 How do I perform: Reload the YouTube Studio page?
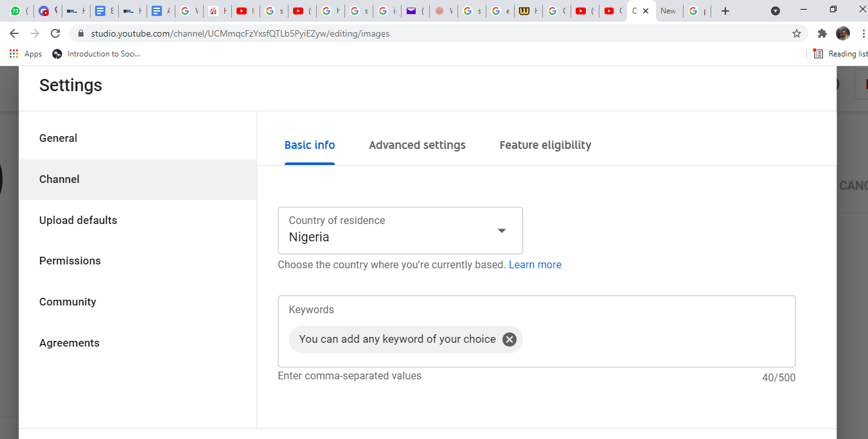pyautogui.click(x=55, y=33)
